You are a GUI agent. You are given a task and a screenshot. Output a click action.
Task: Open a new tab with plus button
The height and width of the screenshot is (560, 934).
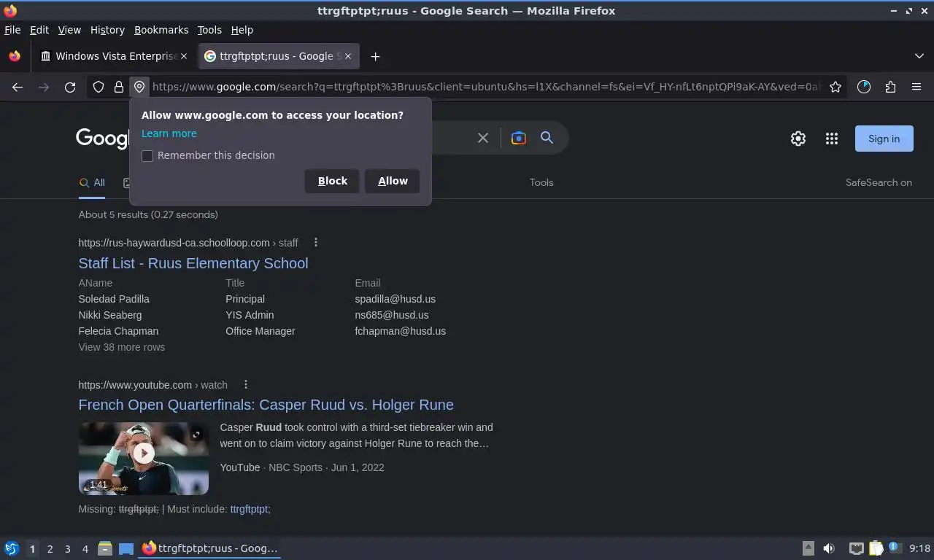375,56
